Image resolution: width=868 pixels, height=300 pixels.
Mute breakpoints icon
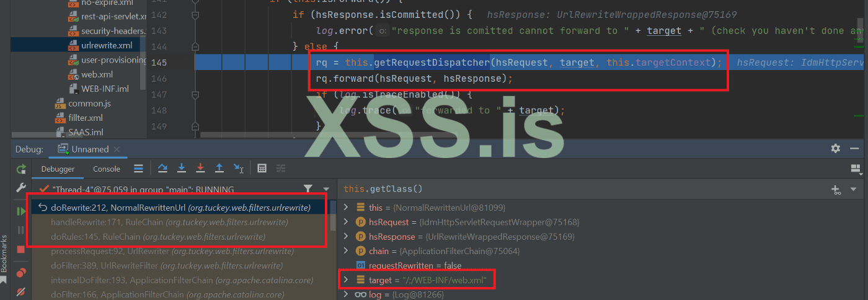pyautogui.click(x=21, y=291)
